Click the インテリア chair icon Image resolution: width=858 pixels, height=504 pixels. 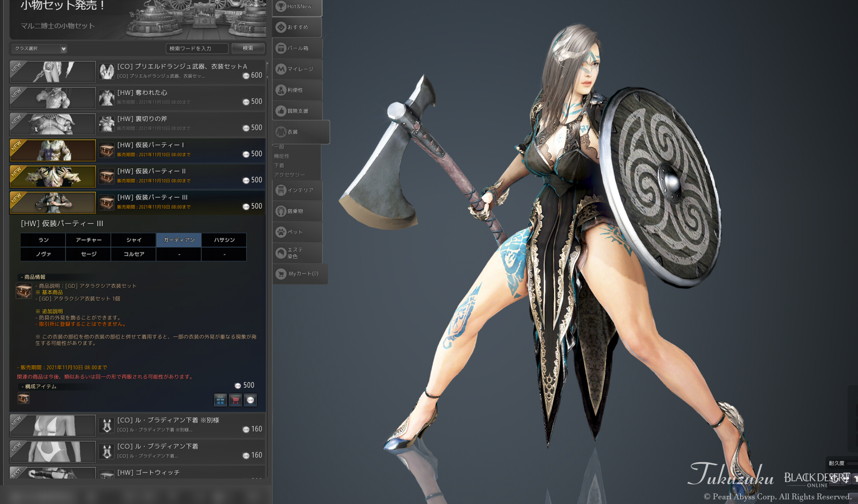click(x=281, y=190)
